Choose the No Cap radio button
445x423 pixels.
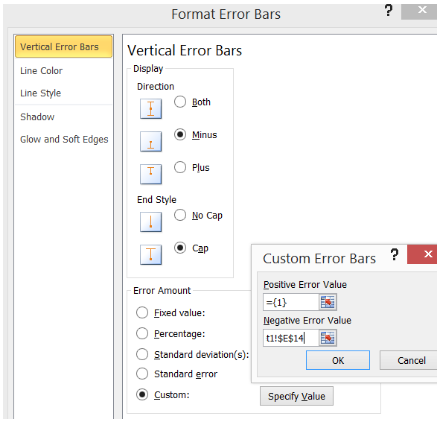point(180,215)
